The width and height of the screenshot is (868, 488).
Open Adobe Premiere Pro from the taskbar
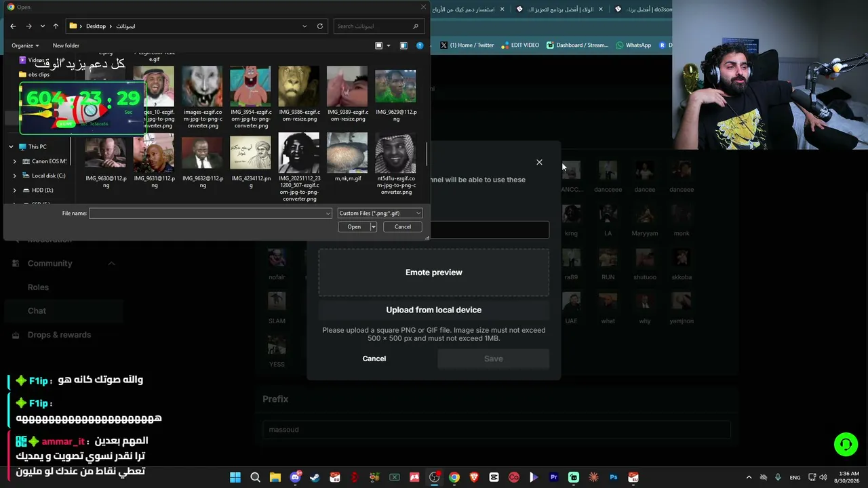click(x=554, y=477)
